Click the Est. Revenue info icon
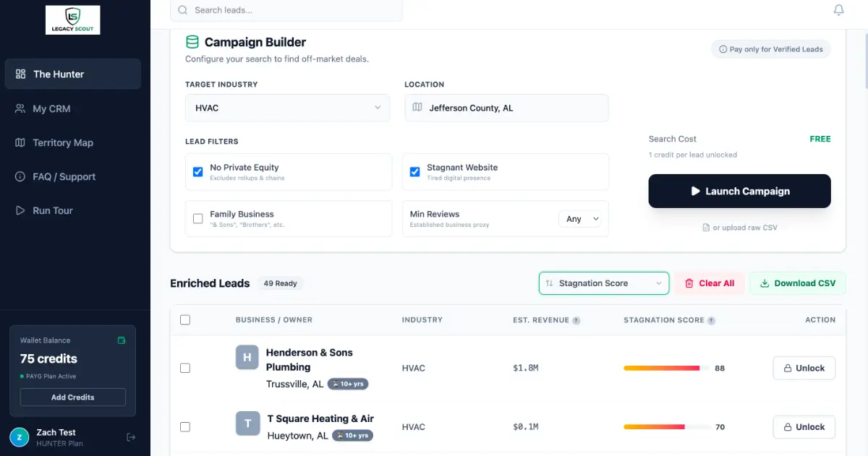The image size is (868, 456). (x=576, y=320)
